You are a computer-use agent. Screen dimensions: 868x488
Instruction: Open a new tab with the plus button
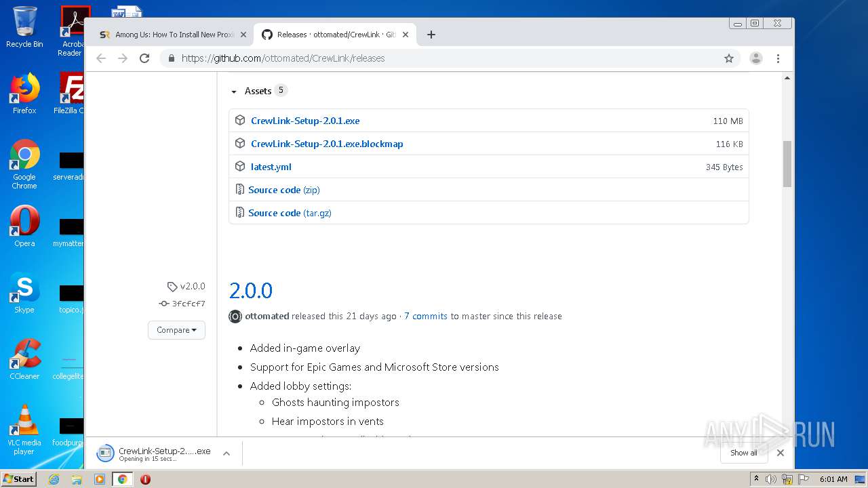(431, 35)
